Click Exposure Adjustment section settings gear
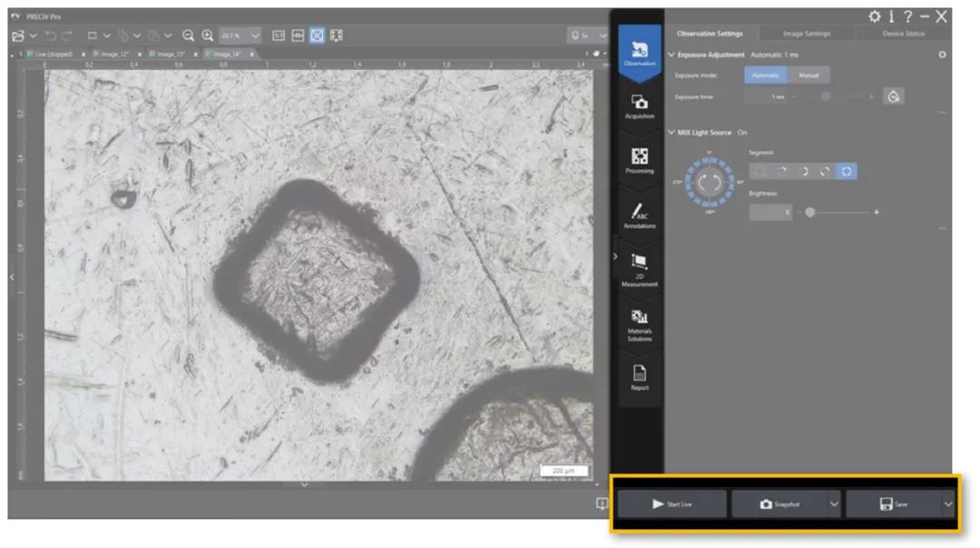This screenshot has height=548, width=980. click(x=943, y=55)
